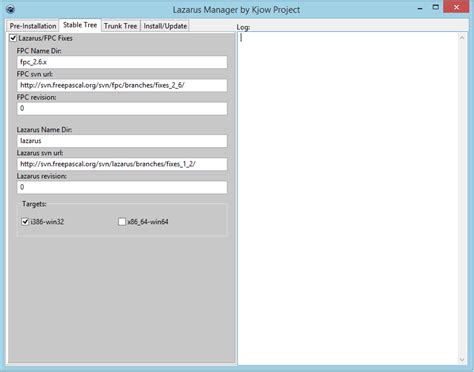
Task: Click the 'FPC revision:' label
Action: [36, 97]
